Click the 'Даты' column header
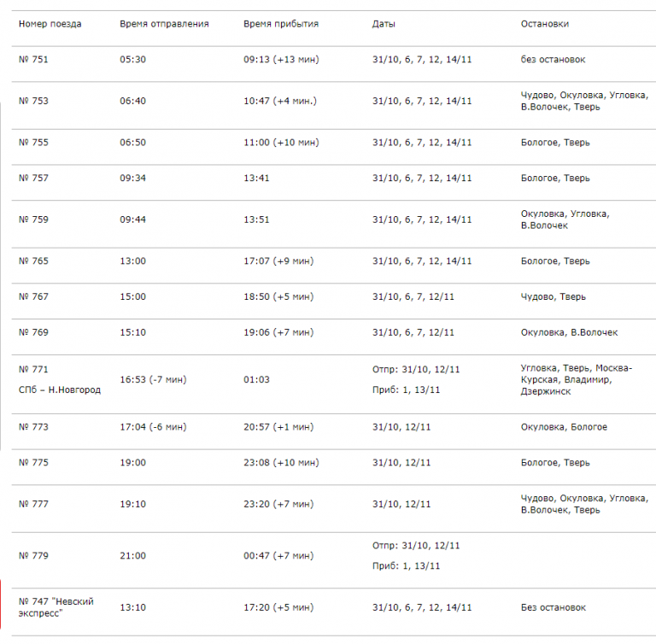Screen dimensions: 656x644 (384, 24)
